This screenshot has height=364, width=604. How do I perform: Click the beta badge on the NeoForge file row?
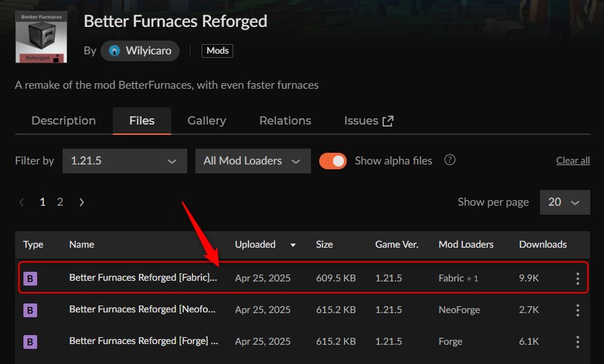pos(30,310)
